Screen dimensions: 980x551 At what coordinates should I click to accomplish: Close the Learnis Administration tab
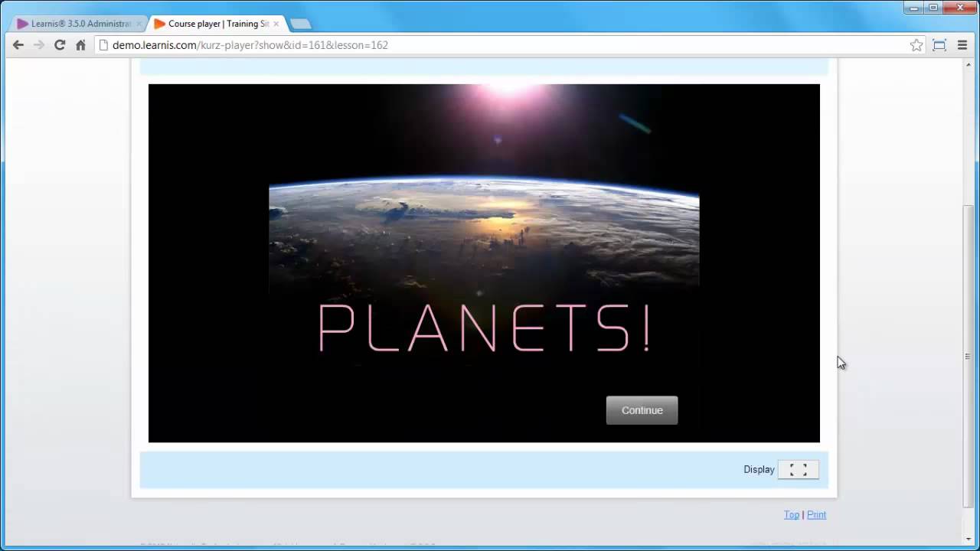(139, 24)
